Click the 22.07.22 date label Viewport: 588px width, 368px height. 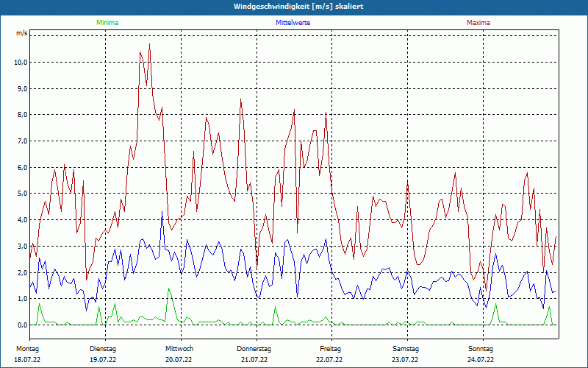[329, 360]
